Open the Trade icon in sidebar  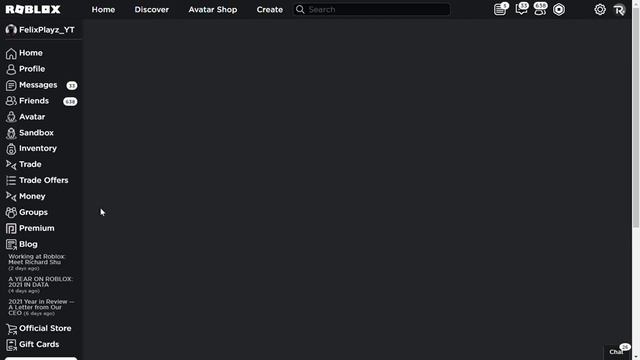11,164
